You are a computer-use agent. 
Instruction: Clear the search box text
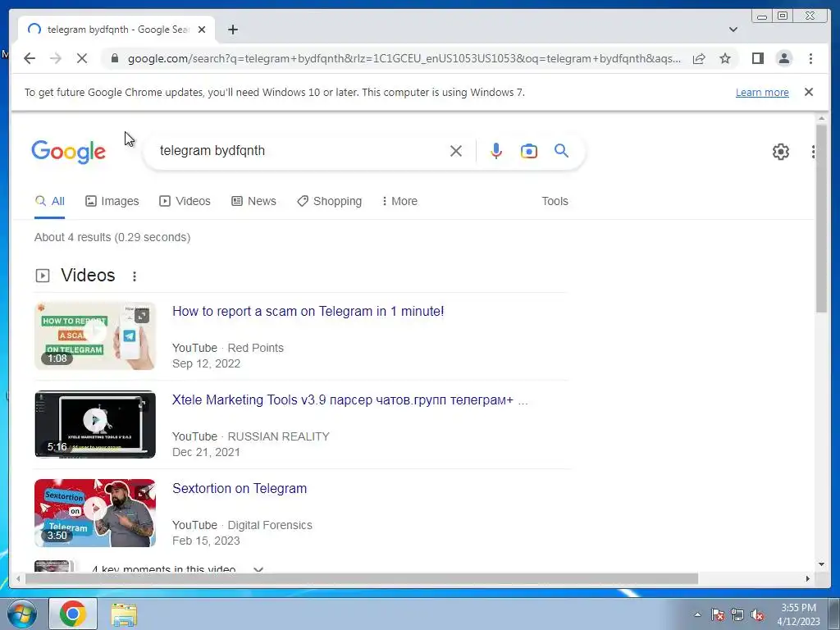point(456,151)
